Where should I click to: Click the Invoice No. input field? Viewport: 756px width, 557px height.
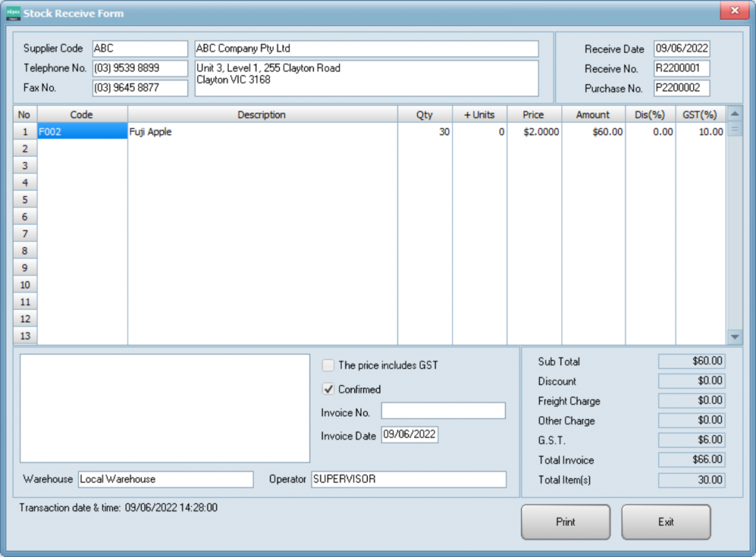tap(443, 411)
